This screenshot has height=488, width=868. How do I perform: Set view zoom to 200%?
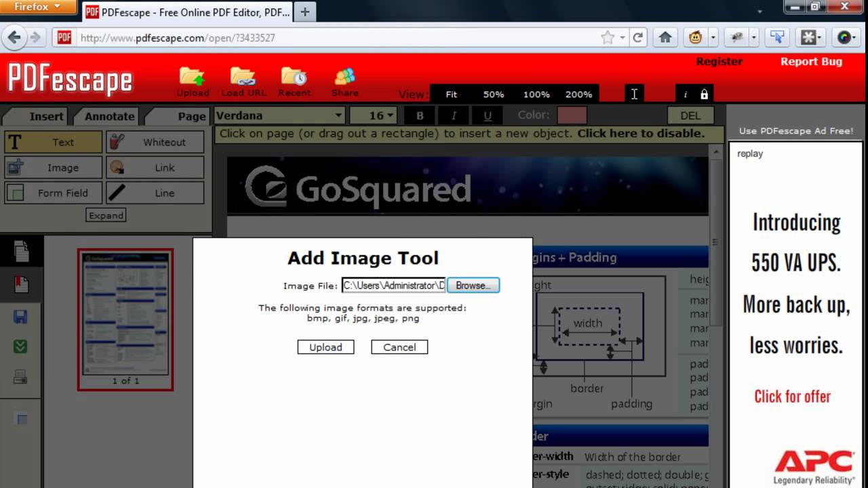578,94
